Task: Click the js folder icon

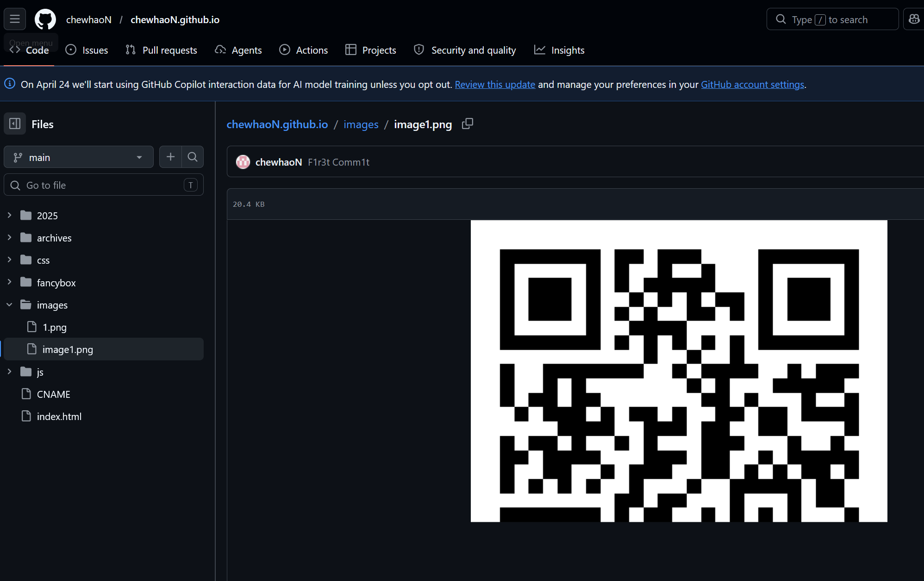Action: click(x=26, y=372)
